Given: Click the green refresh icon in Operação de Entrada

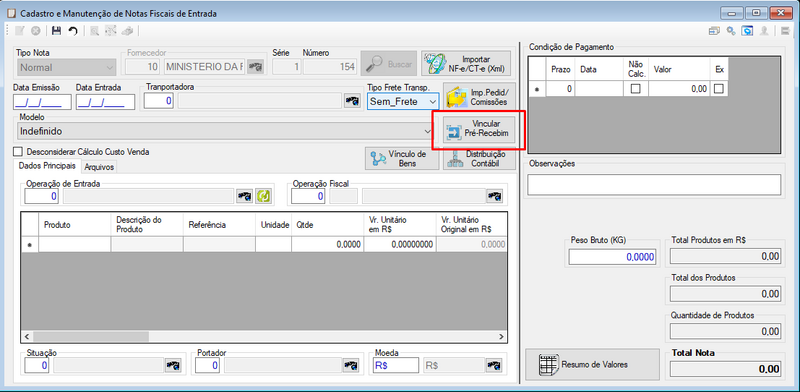Looking at the screenshot, I should [x=264, y=196].
